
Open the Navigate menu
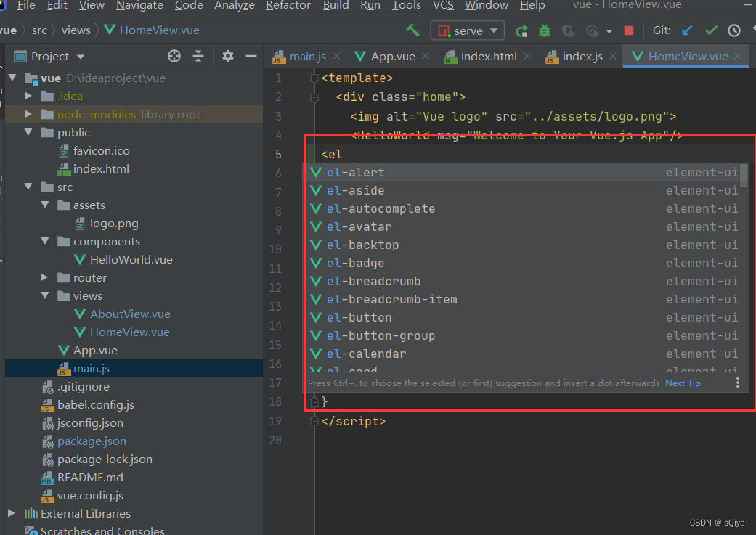point(139,5)
